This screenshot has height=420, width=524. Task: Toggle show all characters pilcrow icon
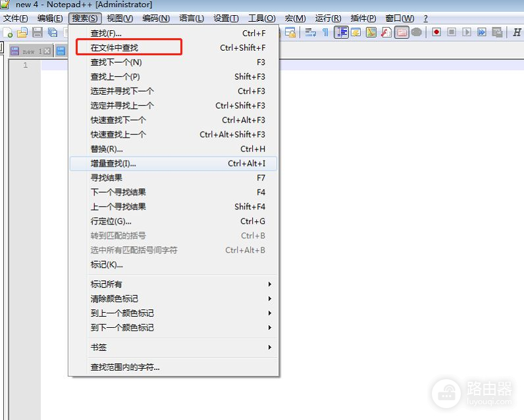point(325,32)
